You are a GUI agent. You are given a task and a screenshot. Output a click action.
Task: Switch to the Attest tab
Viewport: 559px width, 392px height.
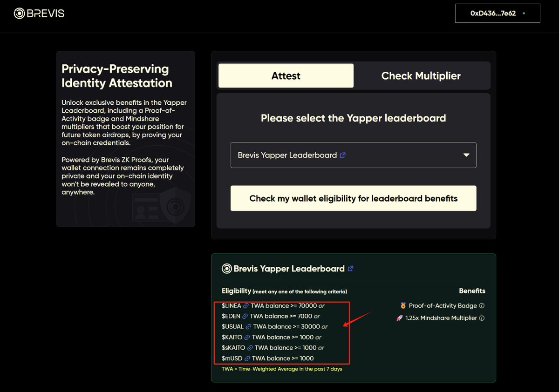[286, 76]
